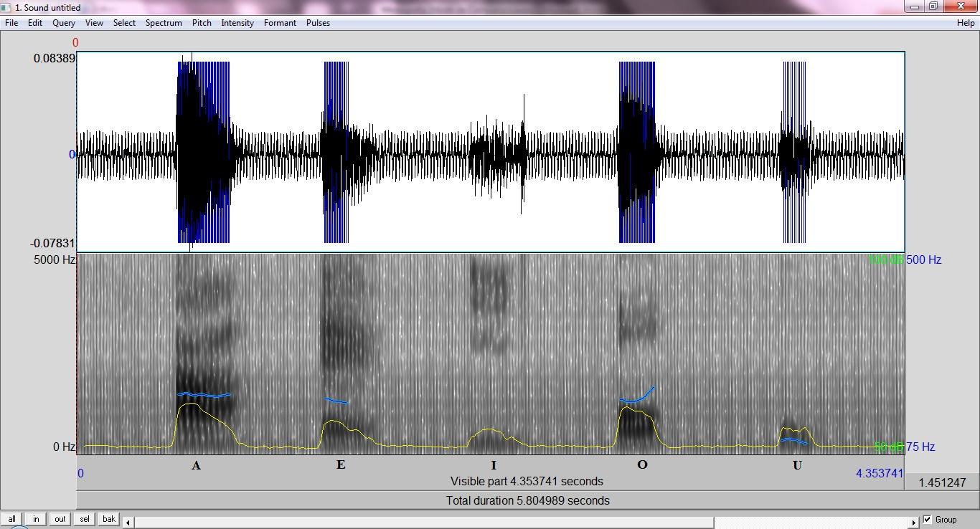Click the vowel label A below spectrogram

click(196, 465)
